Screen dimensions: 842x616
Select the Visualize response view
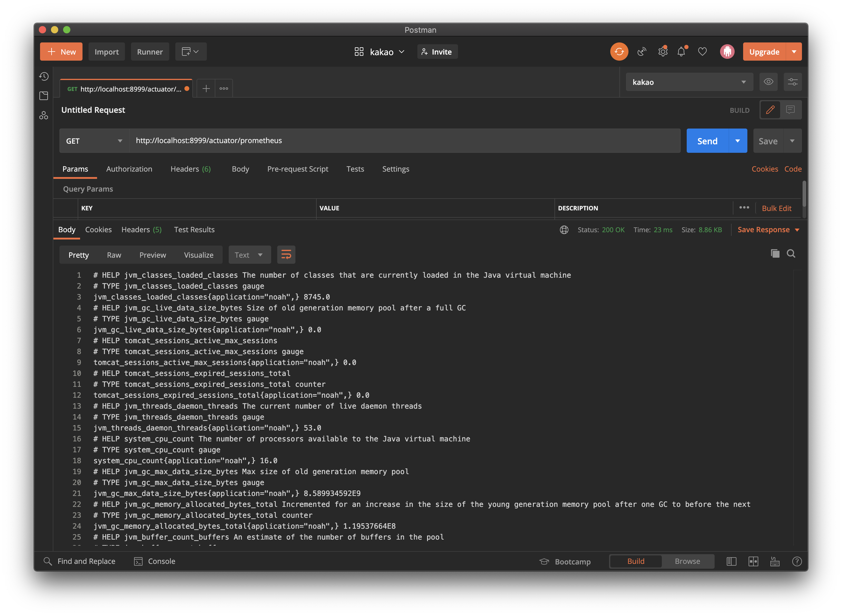coord(199,255)
